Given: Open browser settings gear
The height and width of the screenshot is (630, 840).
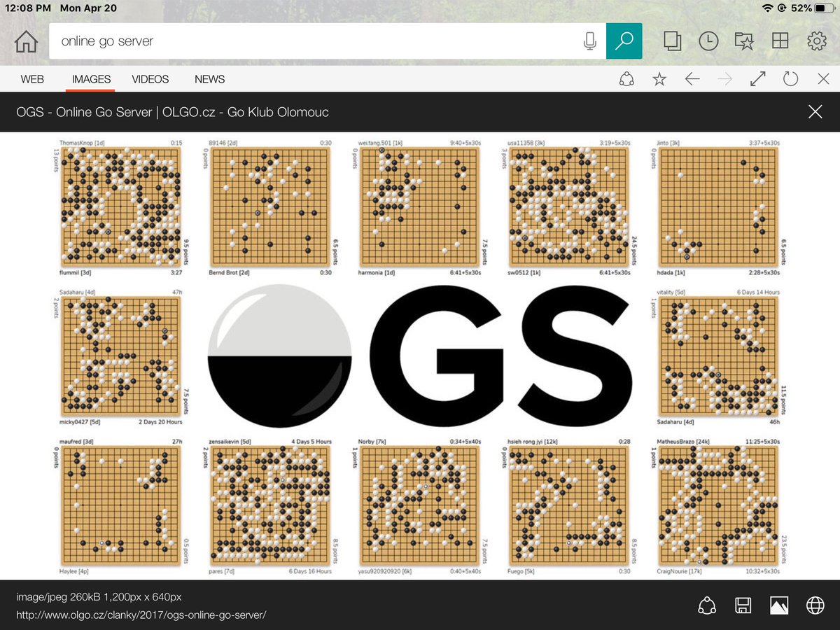Looking at the screenshot, I should [817, 41].
